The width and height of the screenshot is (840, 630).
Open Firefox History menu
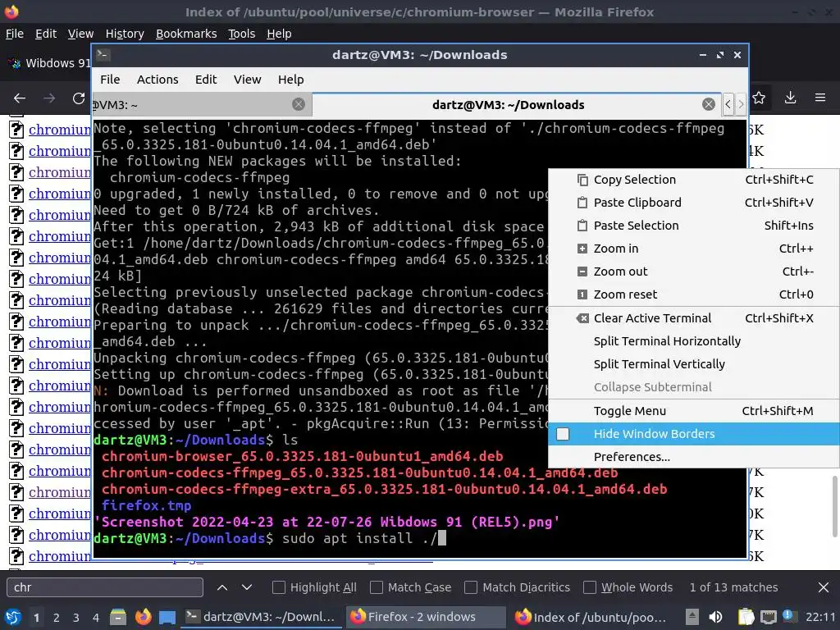point(125,34)
